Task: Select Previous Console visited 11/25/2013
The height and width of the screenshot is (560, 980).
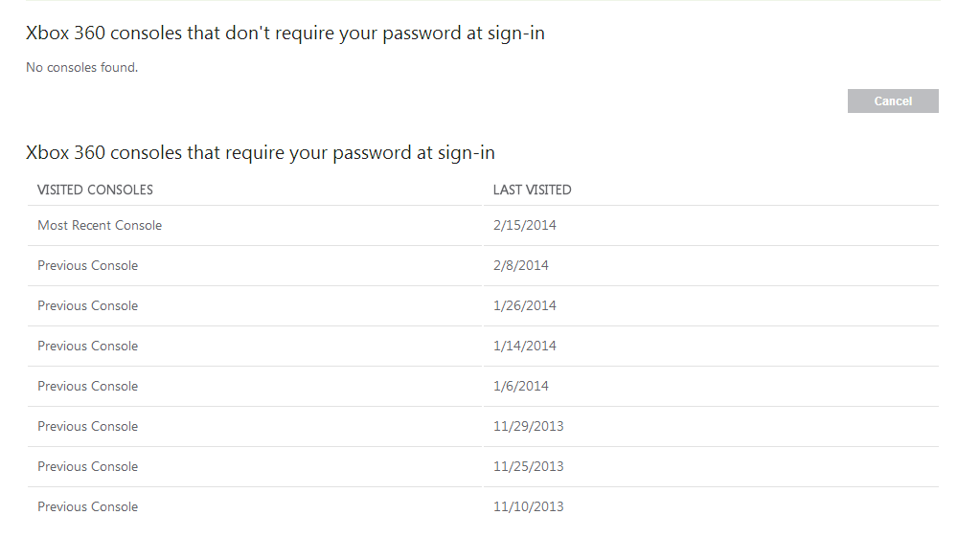Action: 87,467
